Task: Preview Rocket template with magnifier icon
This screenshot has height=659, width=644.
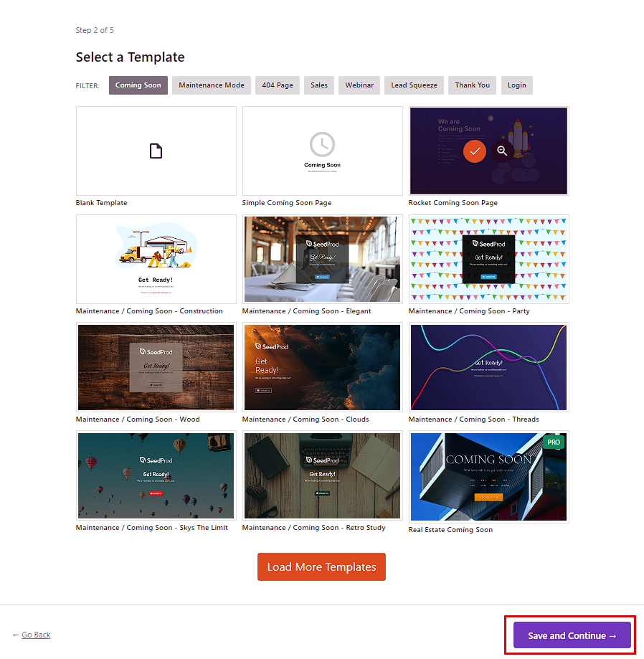Action: [x=502, y=151]
